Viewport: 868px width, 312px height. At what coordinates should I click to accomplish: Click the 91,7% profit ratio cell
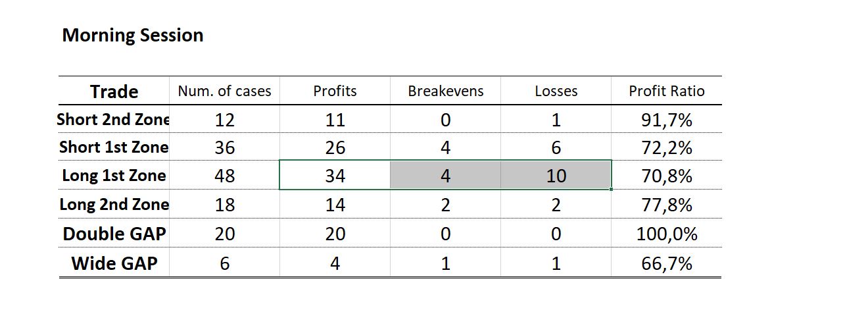(x=666, y=120)
